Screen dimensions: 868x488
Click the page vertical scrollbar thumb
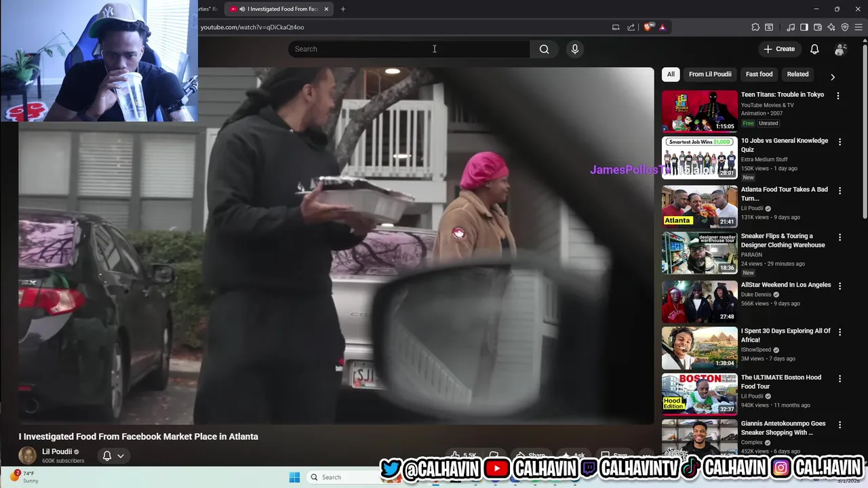tap(865, 130)
